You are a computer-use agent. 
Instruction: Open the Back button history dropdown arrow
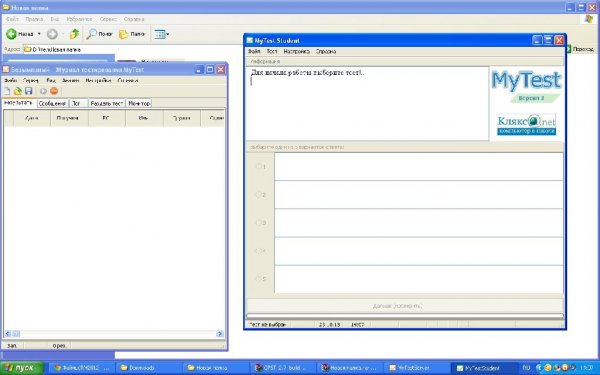(39, 34)
